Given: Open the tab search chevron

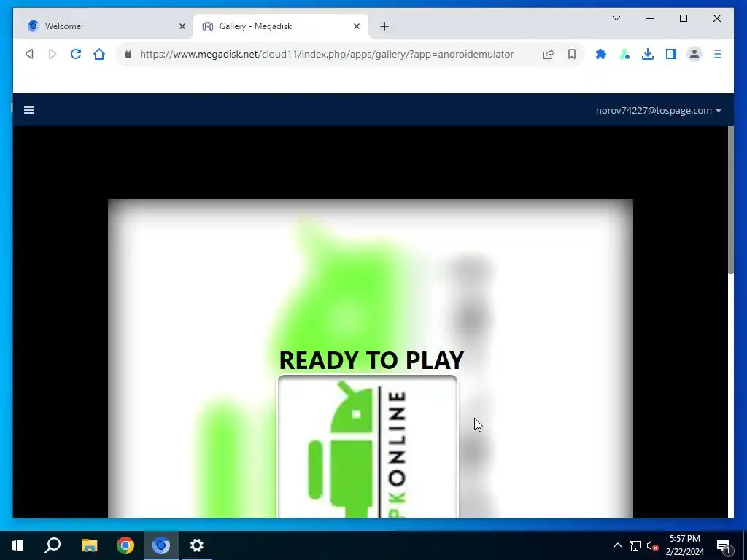Looking at the screenshot, I should 616,18.
